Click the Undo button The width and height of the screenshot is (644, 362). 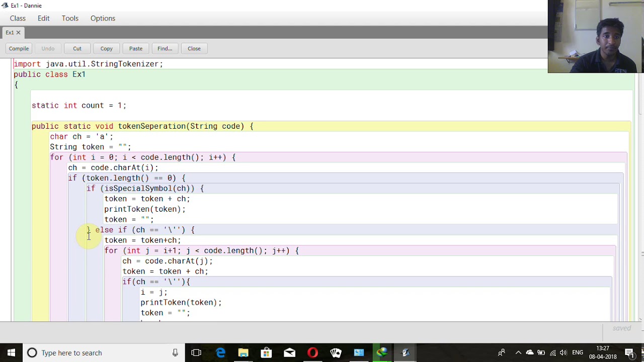[48, 49]
